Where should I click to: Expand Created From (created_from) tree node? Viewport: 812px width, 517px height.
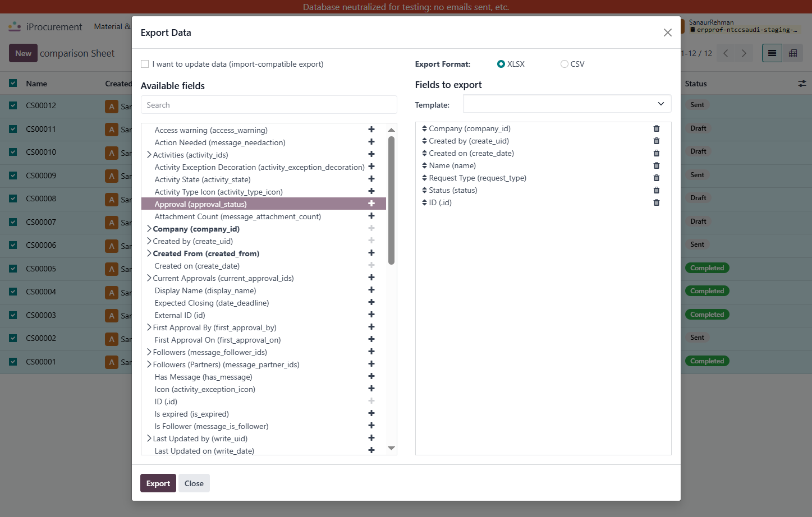149,253
